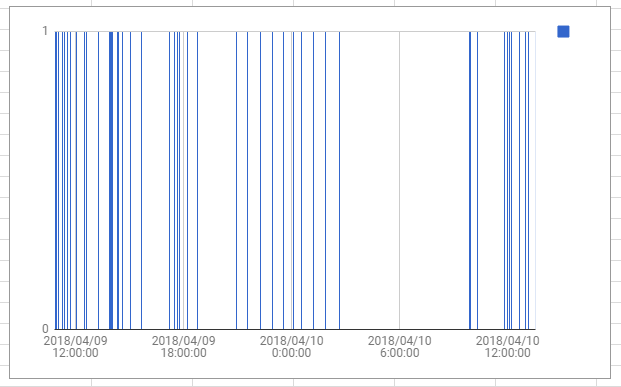Click the 2018/04/10 0:00:00 axis label

291,347
